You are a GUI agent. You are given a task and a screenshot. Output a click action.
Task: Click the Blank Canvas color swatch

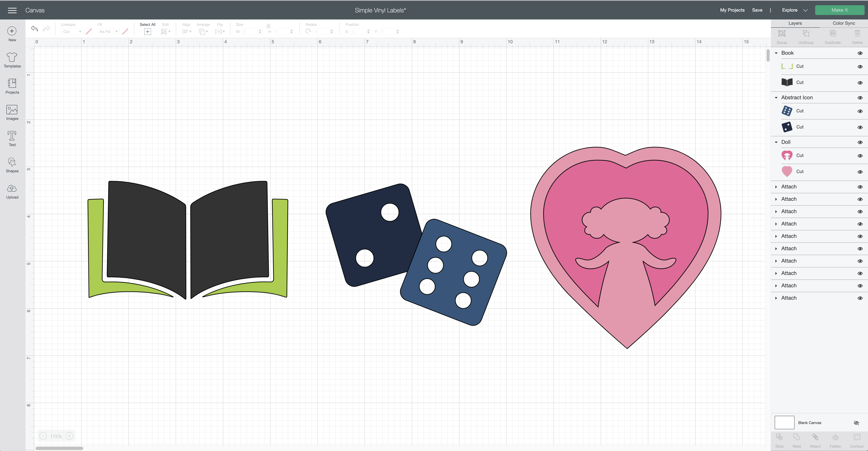click(x=784, y=422)
